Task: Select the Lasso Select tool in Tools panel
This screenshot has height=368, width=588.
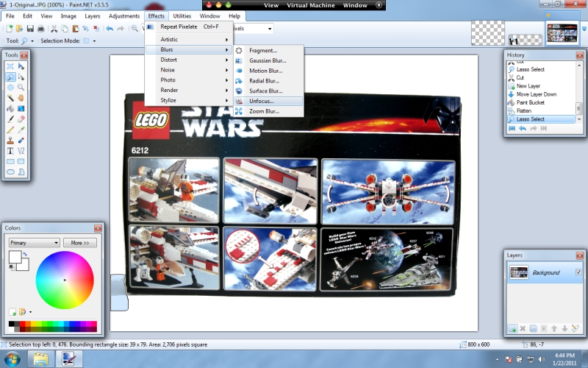Action: coord(10,77)
